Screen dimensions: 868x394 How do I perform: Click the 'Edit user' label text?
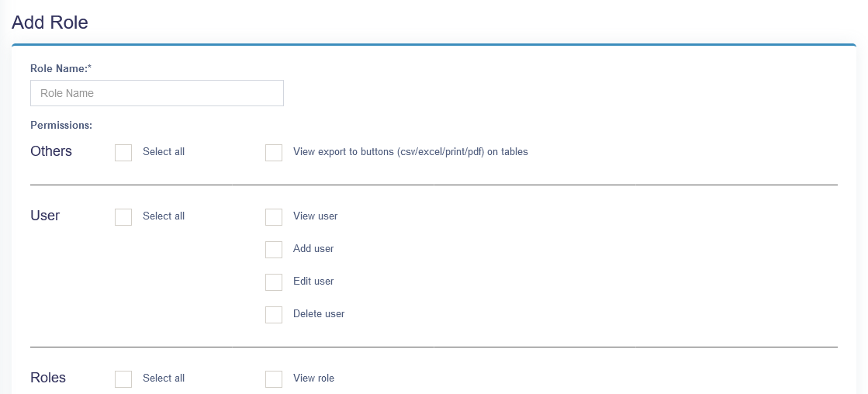pyautogui.click(x=313, y=282)
